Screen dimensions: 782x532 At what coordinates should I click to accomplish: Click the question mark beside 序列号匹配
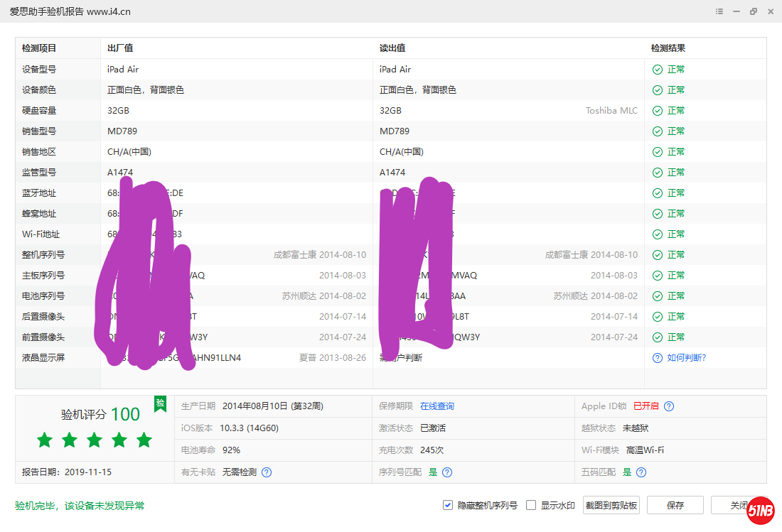pos(446,471)
